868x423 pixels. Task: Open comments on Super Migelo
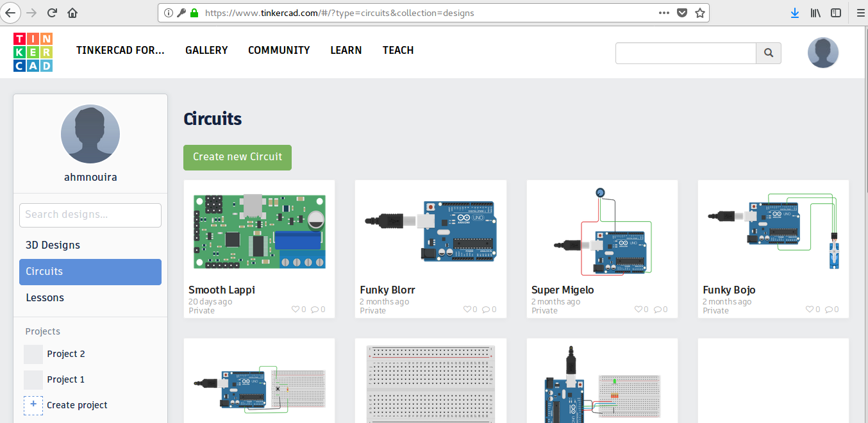pyautogui.click(x=658, y=310)
